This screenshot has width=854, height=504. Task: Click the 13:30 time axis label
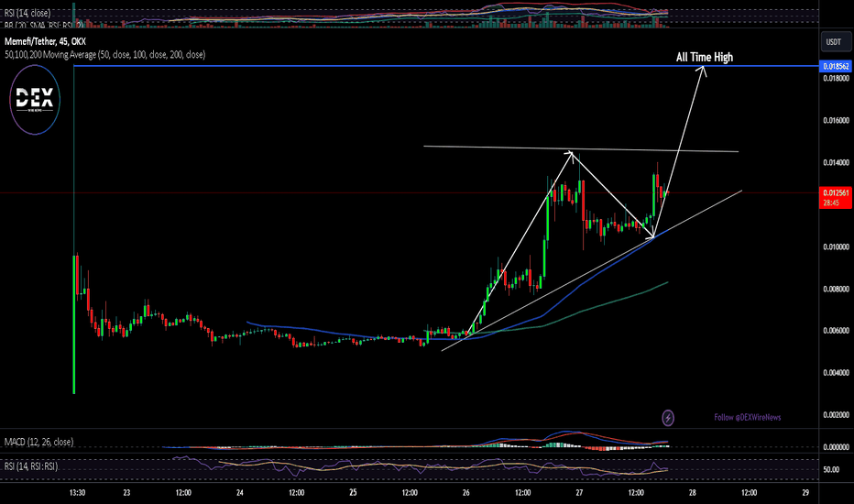(77, 493)
